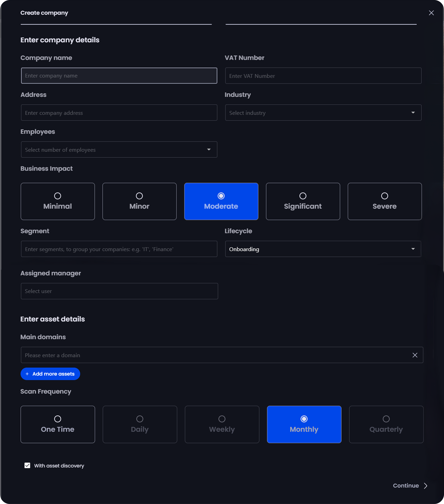The width and height of the screenshot is (444, 504).
Task: Close the Create company dialog
Action: (431, 13)
